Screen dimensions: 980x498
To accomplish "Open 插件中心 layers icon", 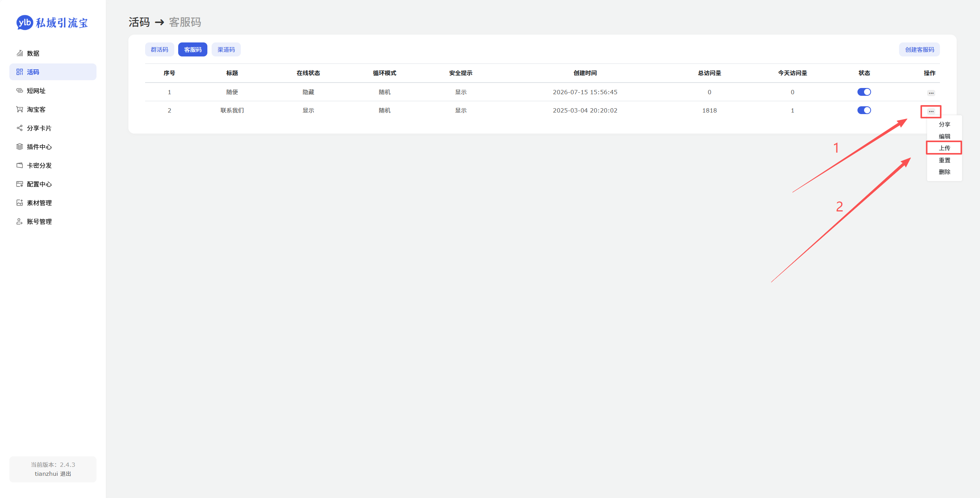I will (x=19, y=147).
